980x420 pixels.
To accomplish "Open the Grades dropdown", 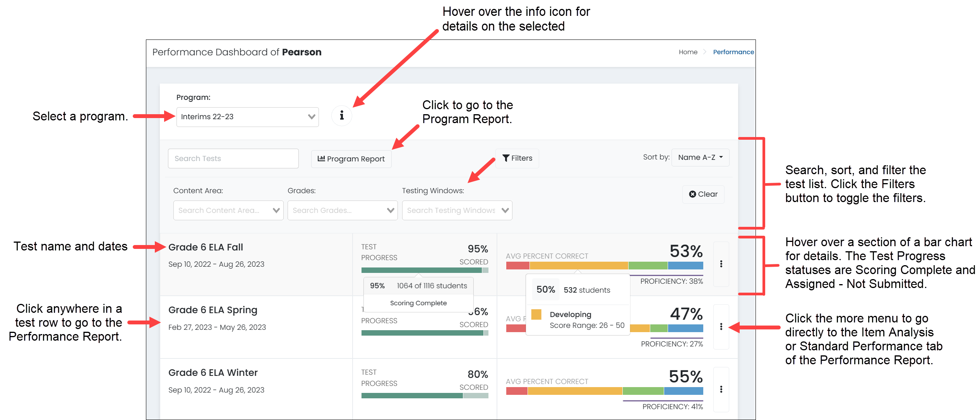I will click(x=342, y=211).
